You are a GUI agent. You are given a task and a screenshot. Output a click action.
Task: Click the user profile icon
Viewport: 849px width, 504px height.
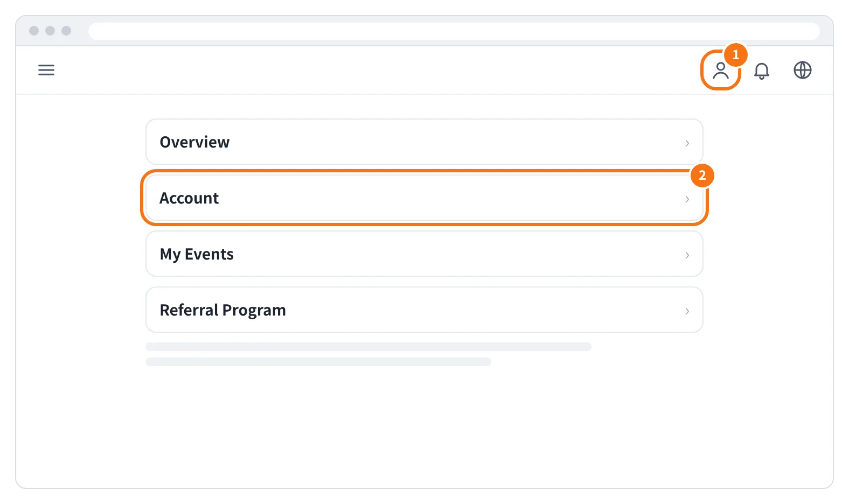pyautogui.click(x=720, y=71)
